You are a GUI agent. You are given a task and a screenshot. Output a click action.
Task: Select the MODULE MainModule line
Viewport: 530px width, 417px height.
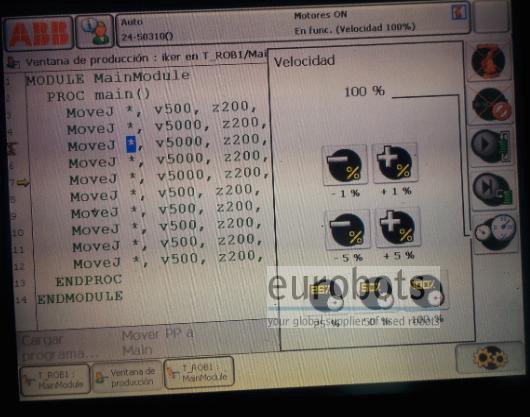pyautogui.click(x=108, y=78)
